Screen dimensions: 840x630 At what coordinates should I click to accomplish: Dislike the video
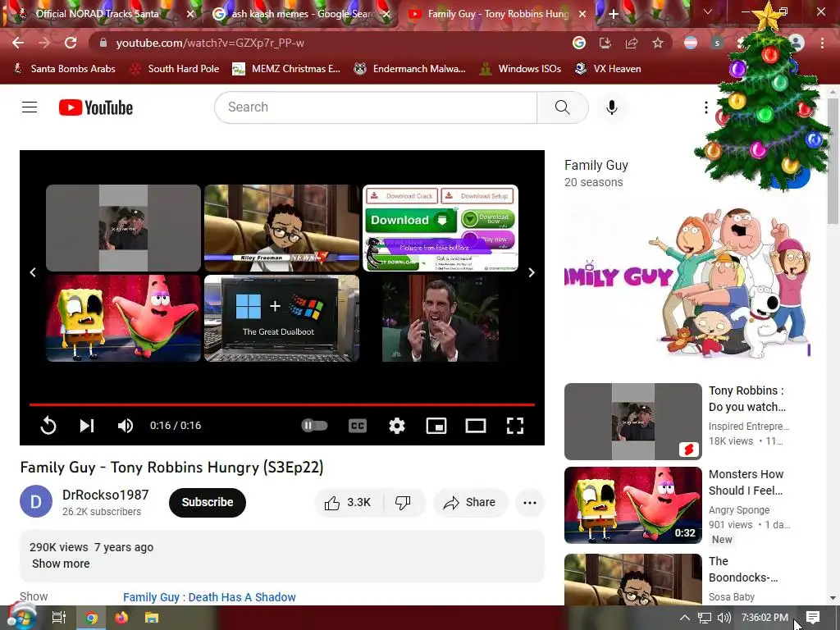click(x=403, y=503)
